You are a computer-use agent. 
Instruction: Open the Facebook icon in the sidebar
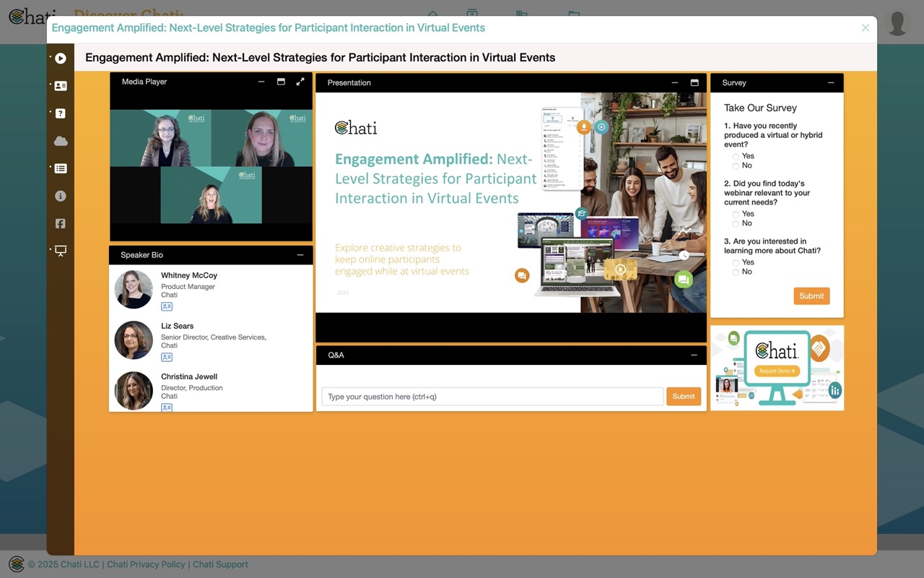coord(61,223)
